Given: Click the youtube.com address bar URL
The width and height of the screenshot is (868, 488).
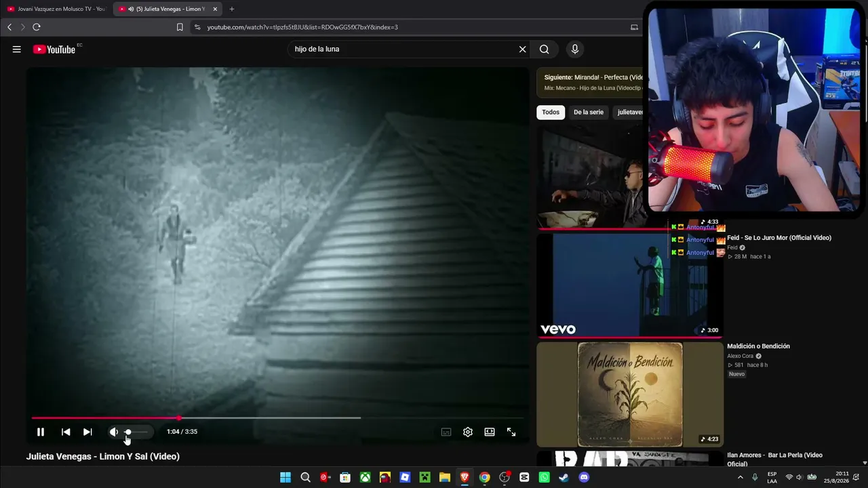Looking at the screenshot, I should pyautogui.click(x=302, y=27).
